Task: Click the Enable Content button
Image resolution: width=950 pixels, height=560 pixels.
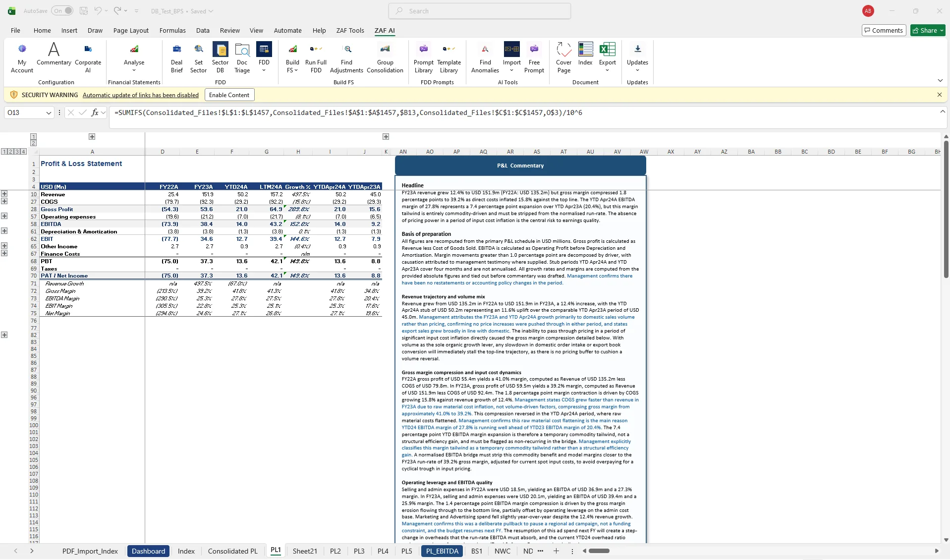Action: tap(229, 95)
